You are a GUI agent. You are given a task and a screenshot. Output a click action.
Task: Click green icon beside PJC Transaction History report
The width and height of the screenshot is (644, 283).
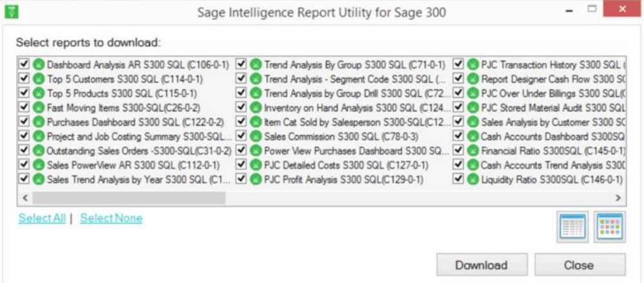(x=473, y=64)
